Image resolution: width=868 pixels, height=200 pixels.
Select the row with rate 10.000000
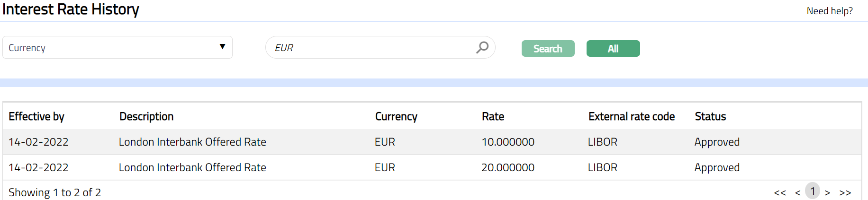coord(507,142)
